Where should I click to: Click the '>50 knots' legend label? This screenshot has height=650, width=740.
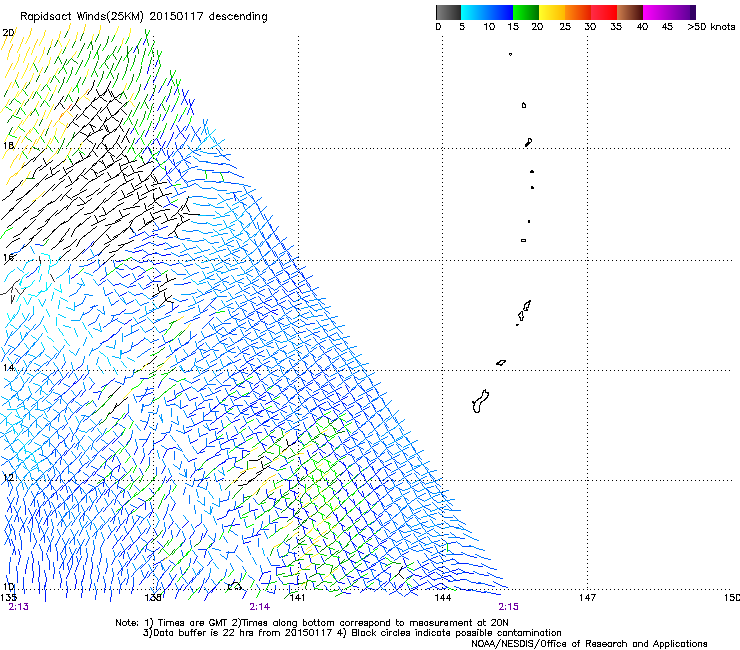click(x=711, y=27)
